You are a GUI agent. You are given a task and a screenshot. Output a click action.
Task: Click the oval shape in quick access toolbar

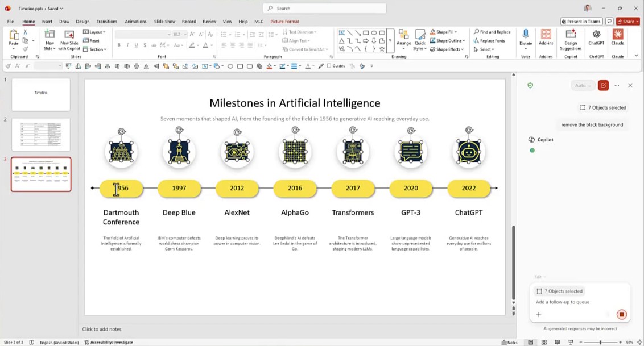(230, 66)
